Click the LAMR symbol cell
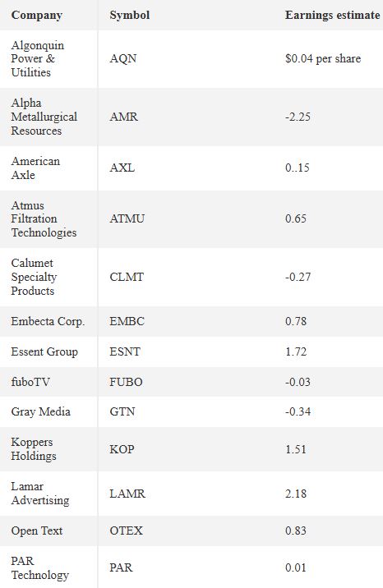The width and height of the screenshot is (383, 588). pos(127,494)
